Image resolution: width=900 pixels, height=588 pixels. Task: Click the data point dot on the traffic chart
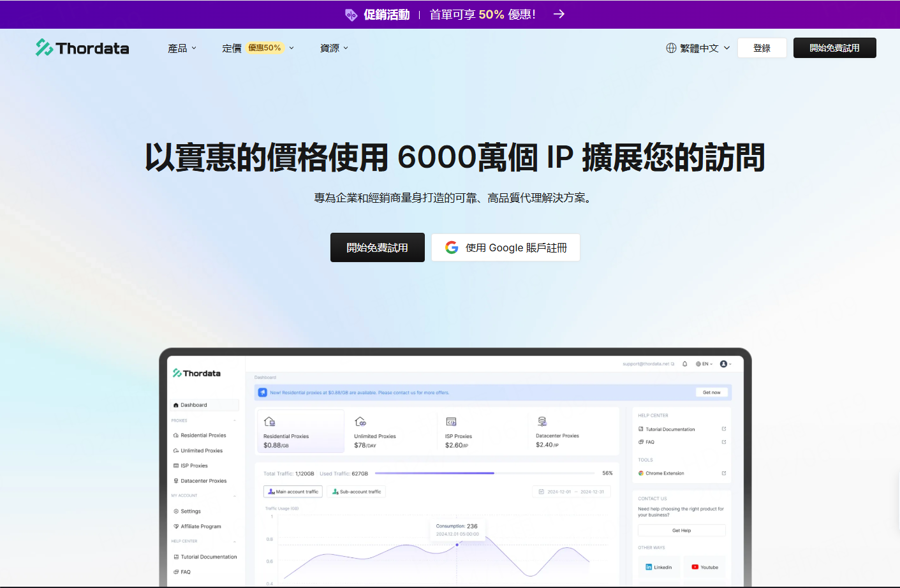click(457, 545)
